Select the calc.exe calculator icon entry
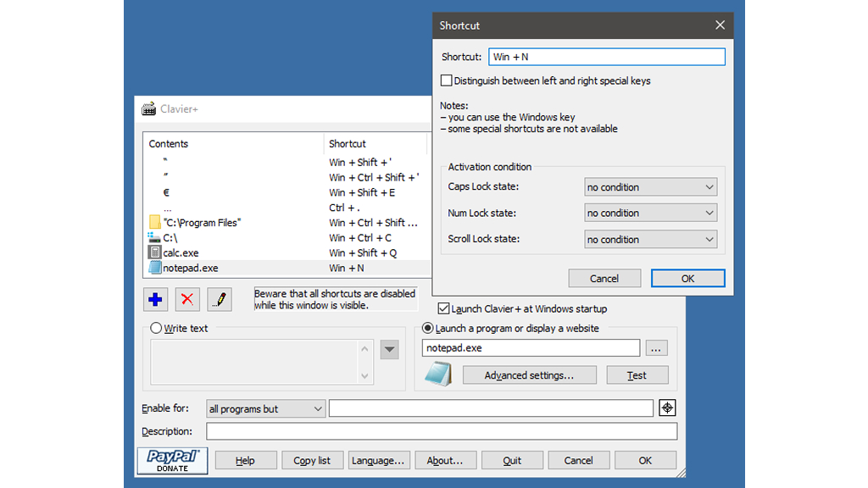Viewport: 868px width, 488px height. coord(155,252)
